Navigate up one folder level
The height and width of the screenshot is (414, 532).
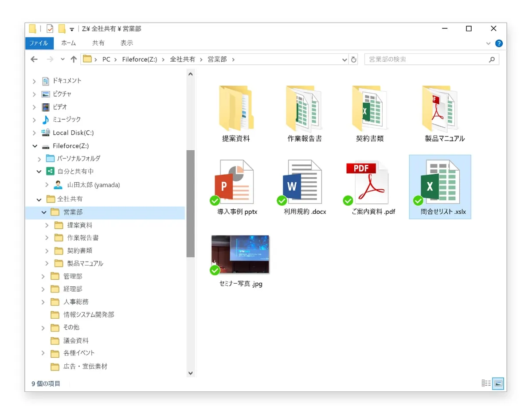74,59
